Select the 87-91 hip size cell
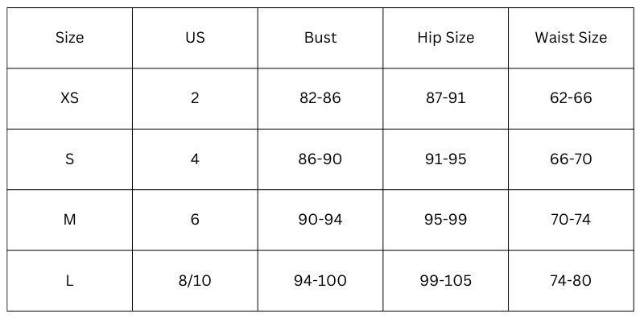The height and width of the screenshot is (322, 644). 445,98
